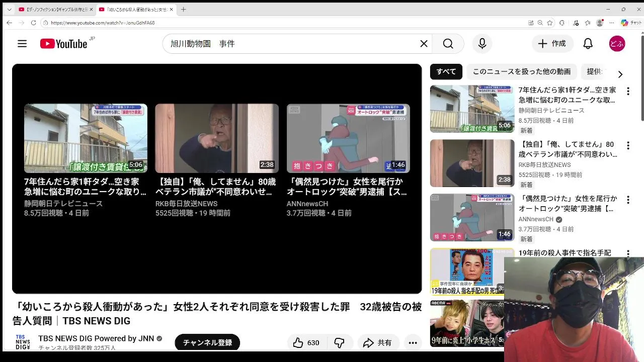Play endscreen 俺、してません video thumbnail
The width and height of the screenshot is (644, 362).
(x=217, y=138)
